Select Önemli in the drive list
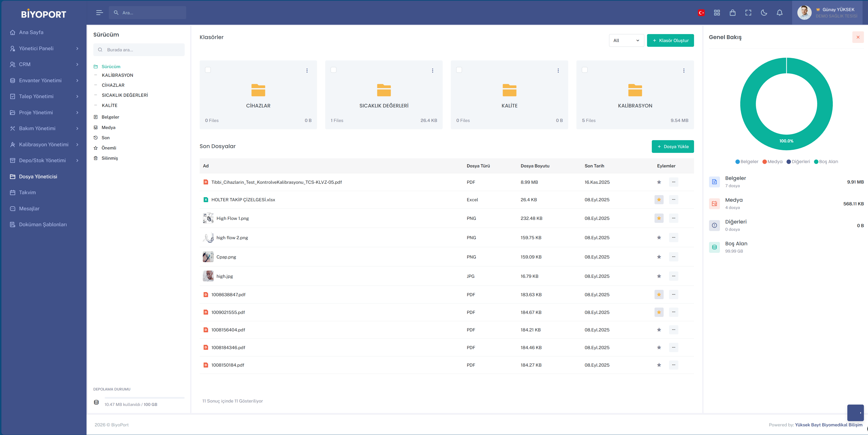Image resolution: width=868 pixels, height=435 pixels. (x=109, y=148)
